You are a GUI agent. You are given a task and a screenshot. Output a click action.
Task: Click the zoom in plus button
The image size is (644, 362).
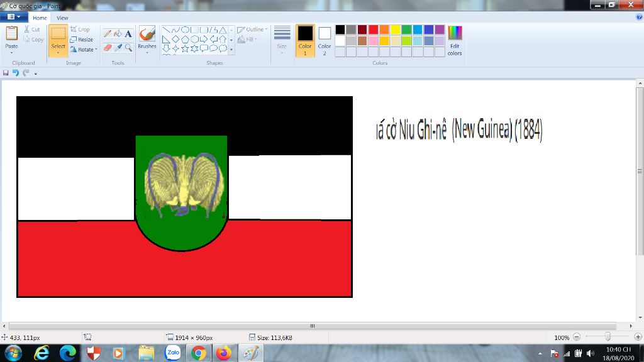(x=638, y=337)
